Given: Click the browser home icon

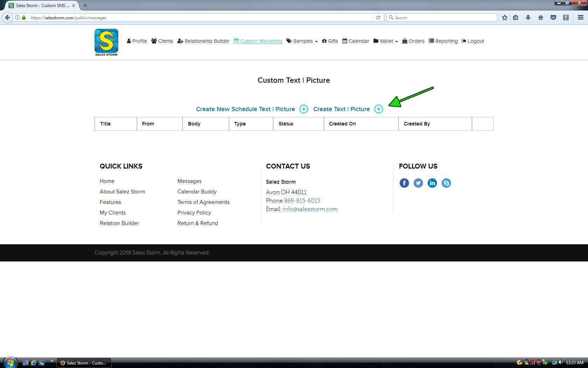Looking at the screenshot, I should click(x=540, y=18).
